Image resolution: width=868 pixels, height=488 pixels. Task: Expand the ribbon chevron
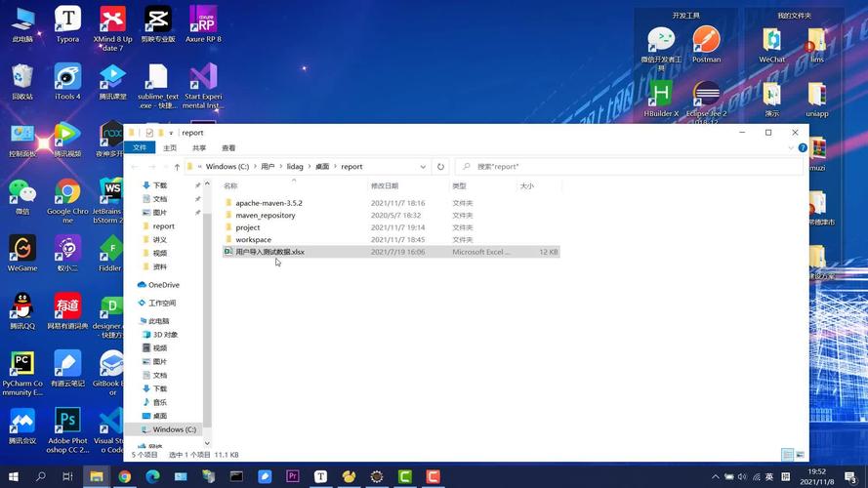click(x=791, y=147)
